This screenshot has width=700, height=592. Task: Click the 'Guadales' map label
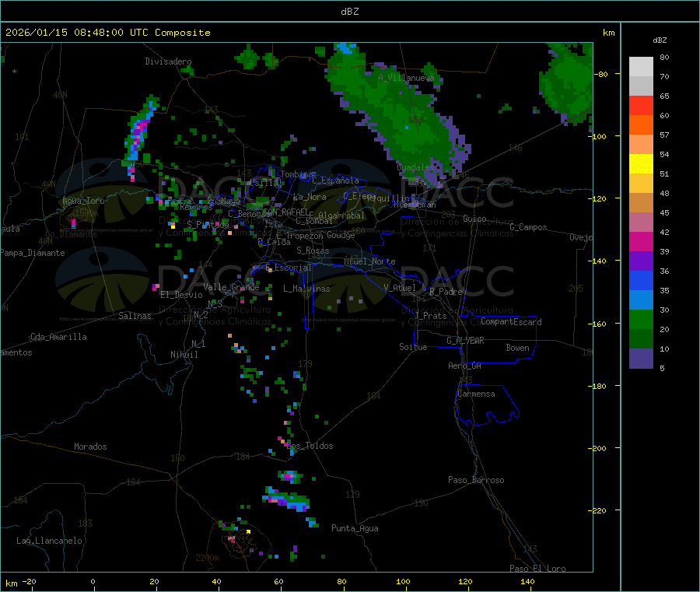(415, 167)
